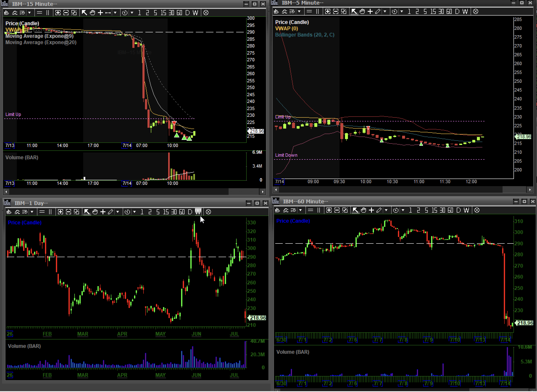Screen dimensions: 537x392
Task: Zoom in on the 5 Minute chart
Action: coord(328,11)
